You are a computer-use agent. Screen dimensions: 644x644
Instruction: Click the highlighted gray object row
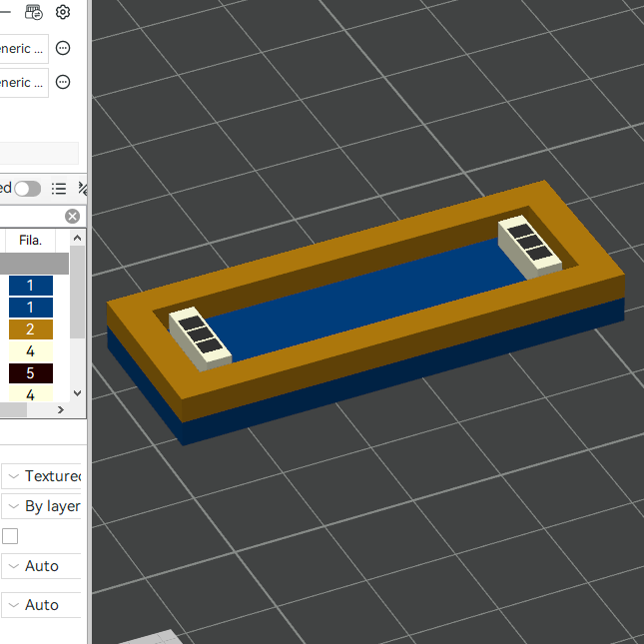coord(35,264)
